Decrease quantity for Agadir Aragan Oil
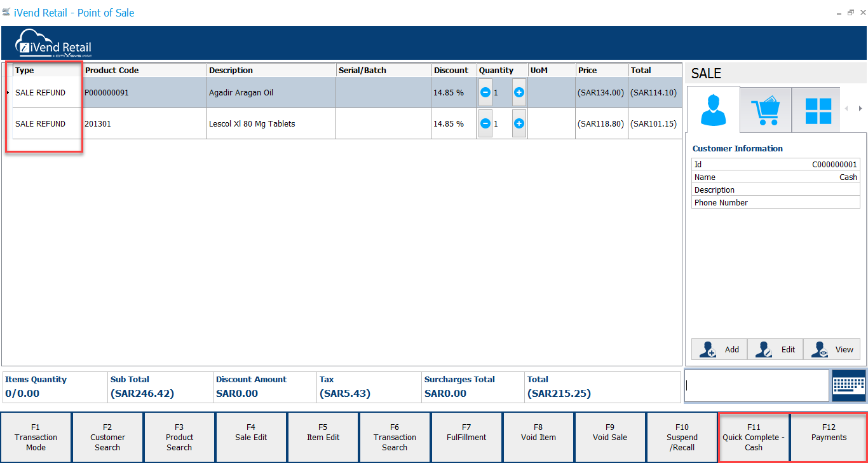868x463 pixels. [485, 93]
